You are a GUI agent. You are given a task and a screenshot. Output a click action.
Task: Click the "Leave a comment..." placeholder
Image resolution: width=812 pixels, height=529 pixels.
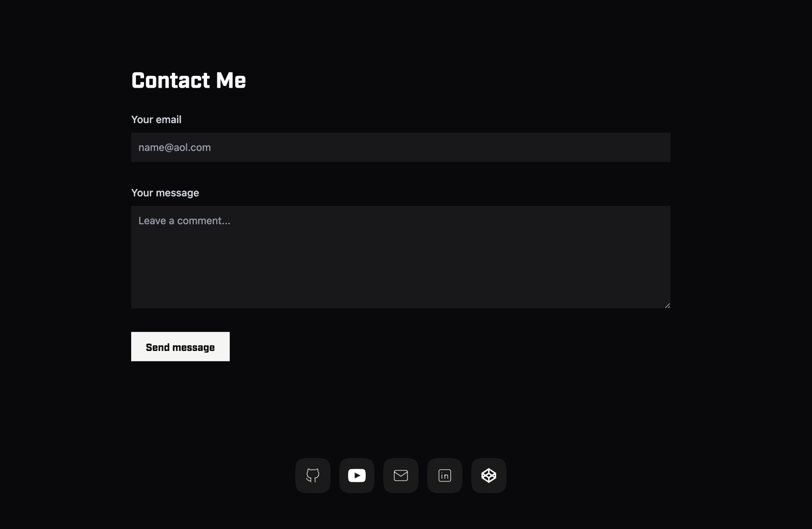click(184, 220)
